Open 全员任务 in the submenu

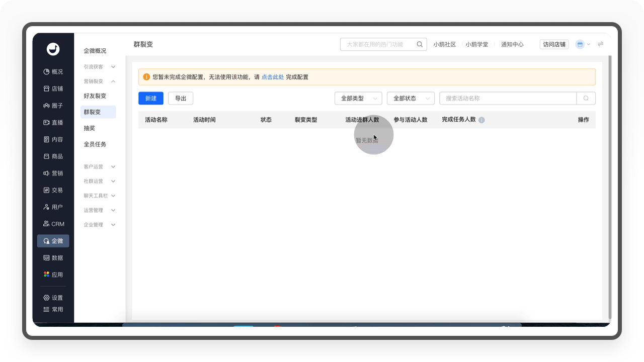click(95, 145)
